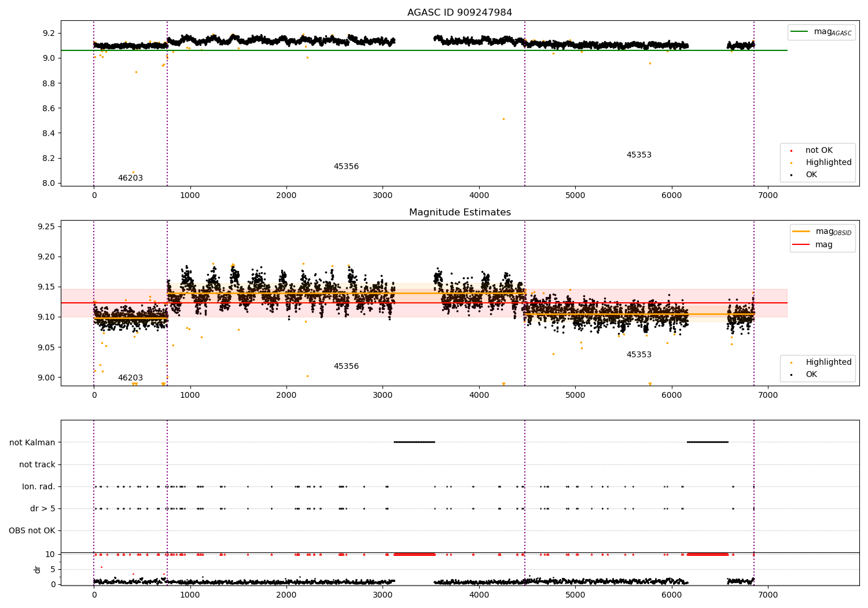
Task: Click the 6000 x-tick under Magnitude Estimates plot
Action: click(672, 395)
